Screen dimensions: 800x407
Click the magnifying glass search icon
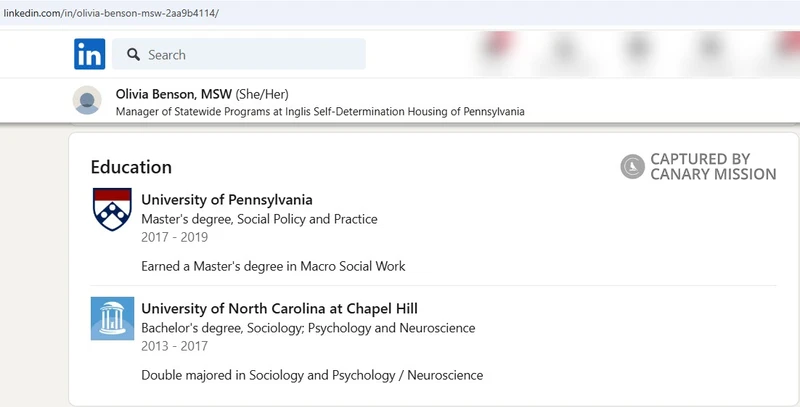point(131,55)
